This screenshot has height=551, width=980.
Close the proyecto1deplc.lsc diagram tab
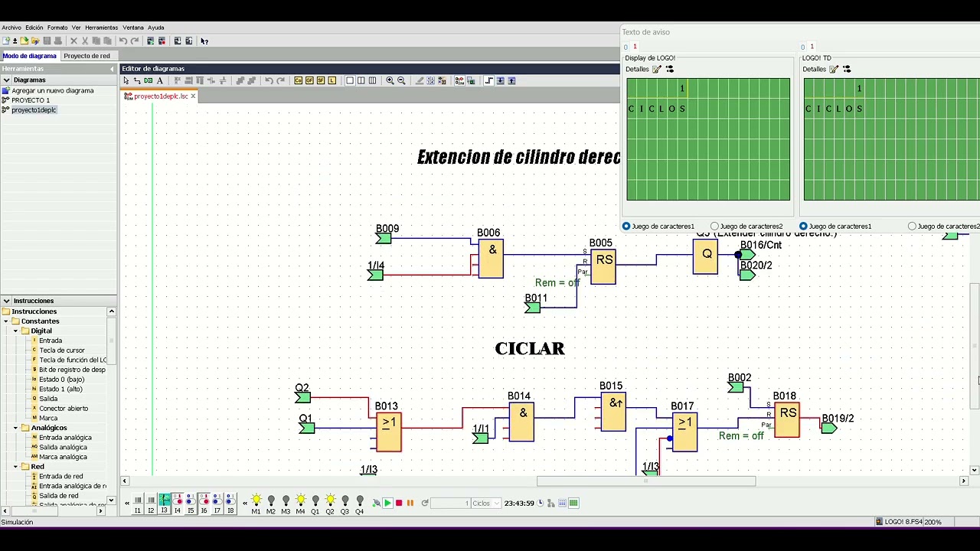tap(193, 96)
